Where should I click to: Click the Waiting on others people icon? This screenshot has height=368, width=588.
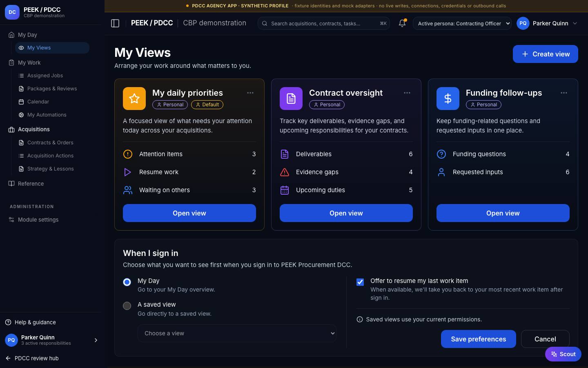click(x=128, y=190)
